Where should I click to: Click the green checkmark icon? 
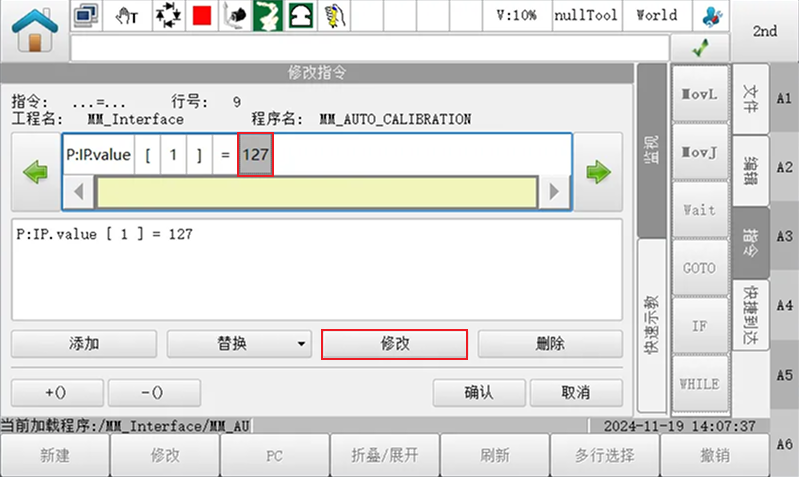(701, 48)
